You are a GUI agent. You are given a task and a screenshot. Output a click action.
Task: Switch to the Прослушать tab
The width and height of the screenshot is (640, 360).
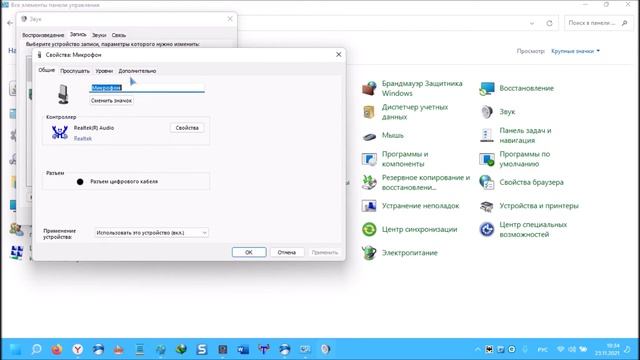point(75,71)
